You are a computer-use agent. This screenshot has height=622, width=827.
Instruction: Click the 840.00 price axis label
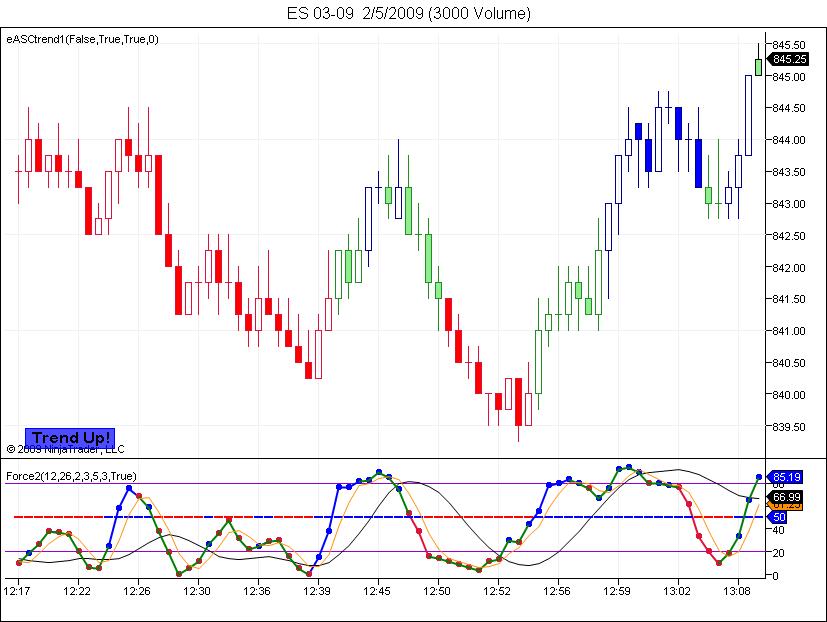tap(788, 395)
